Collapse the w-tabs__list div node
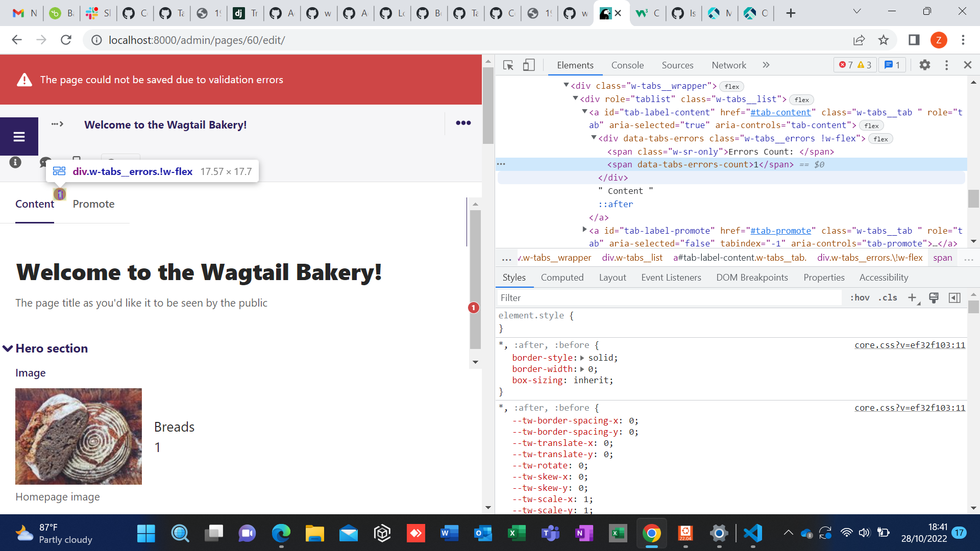Viewport: 980px width, 551px height. tap(575, 98)
